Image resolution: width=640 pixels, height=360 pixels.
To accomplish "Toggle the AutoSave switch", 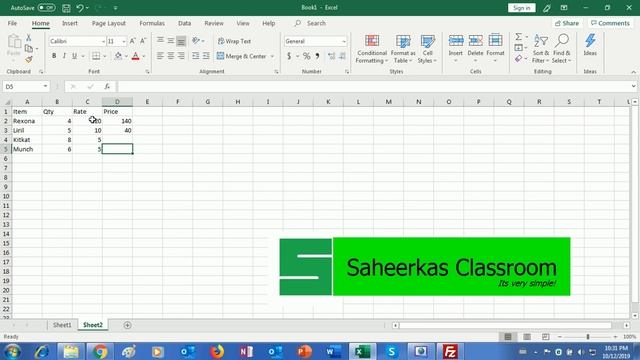I will (x=47, y=8).
